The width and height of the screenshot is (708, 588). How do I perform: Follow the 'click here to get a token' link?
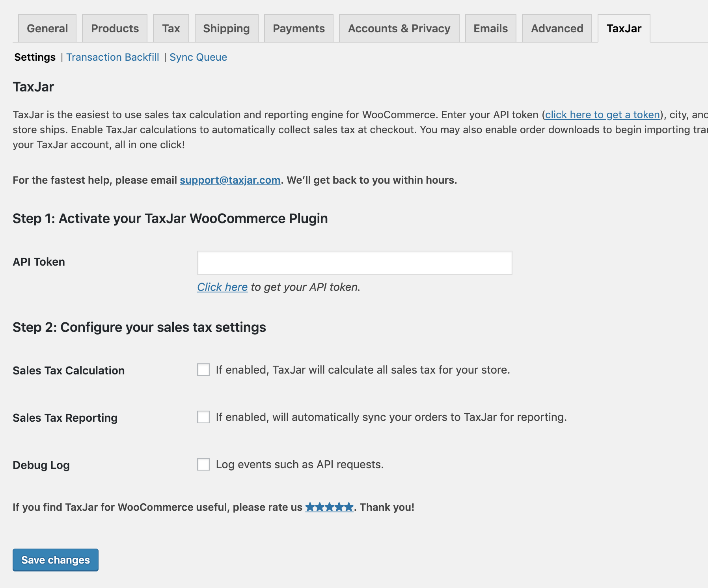pos(602,115)
